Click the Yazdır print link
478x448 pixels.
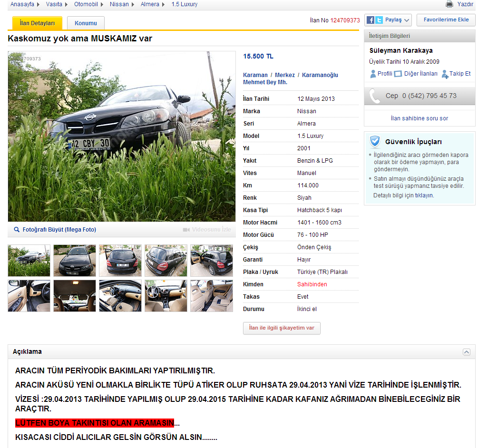point(465,4)
